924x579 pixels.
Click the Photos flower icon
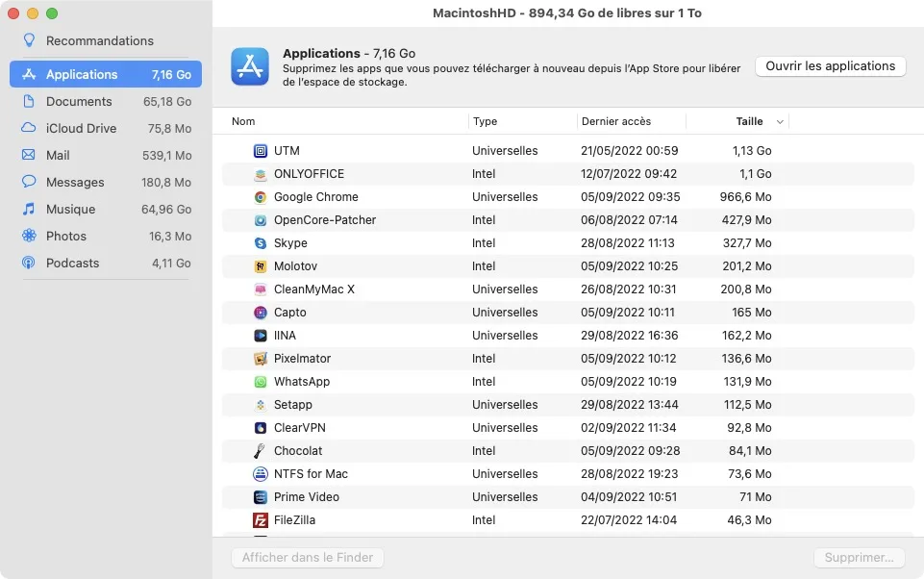(28, 236)
